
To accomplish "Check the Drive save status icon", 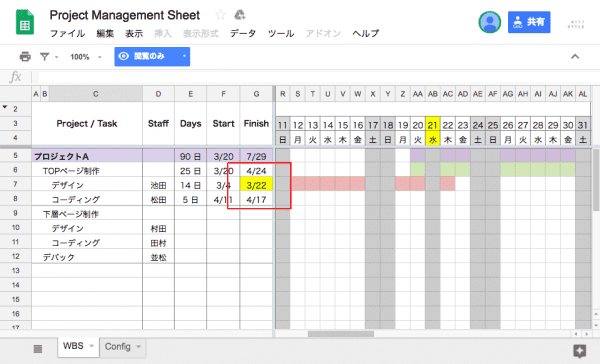I will (240, 15).
